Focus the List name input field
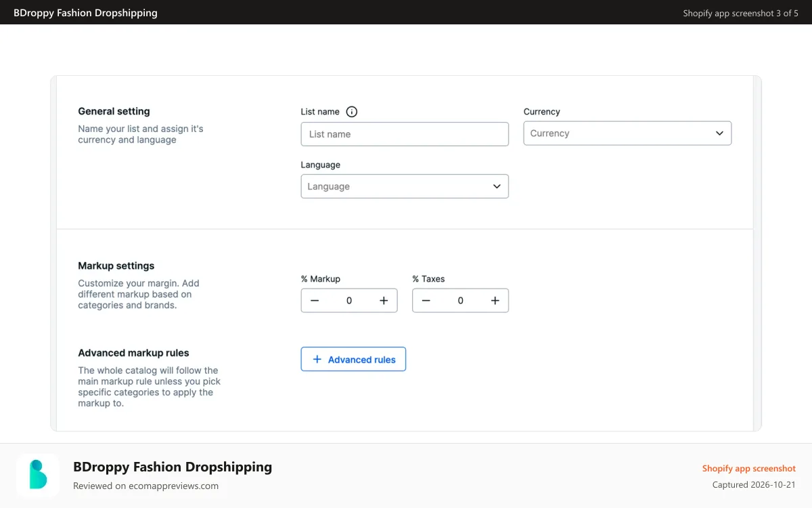 point(405,134)
